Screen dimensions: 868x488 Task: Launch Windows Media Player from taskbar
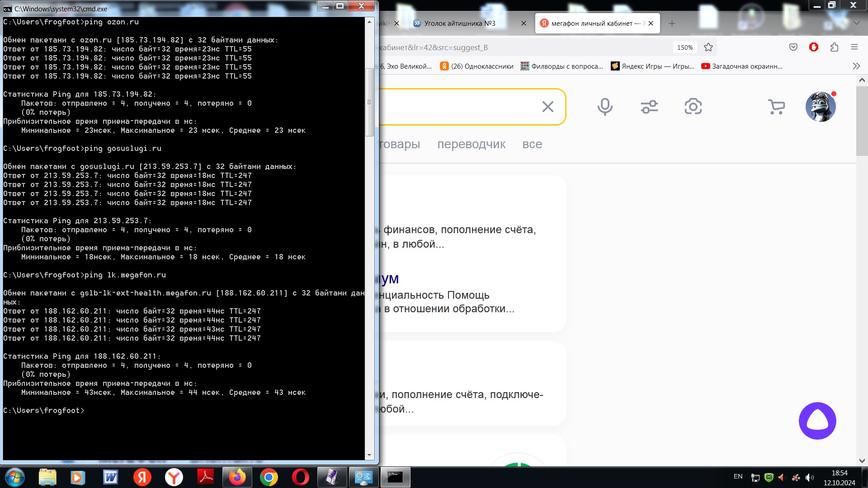pos(78,477)
